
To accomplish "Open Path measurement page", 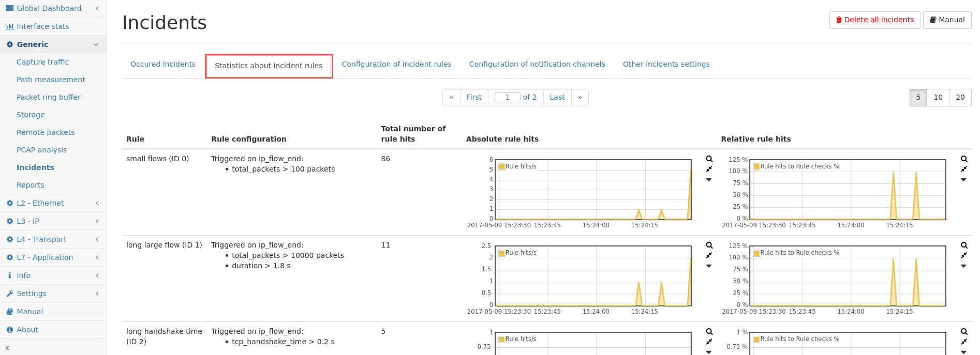I will point(51,80).
